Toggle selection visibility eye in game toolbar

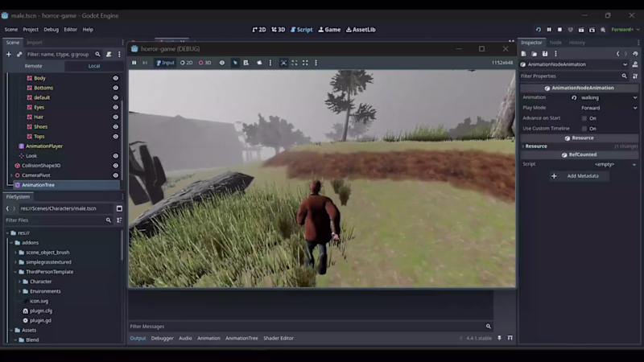[222, 63]
